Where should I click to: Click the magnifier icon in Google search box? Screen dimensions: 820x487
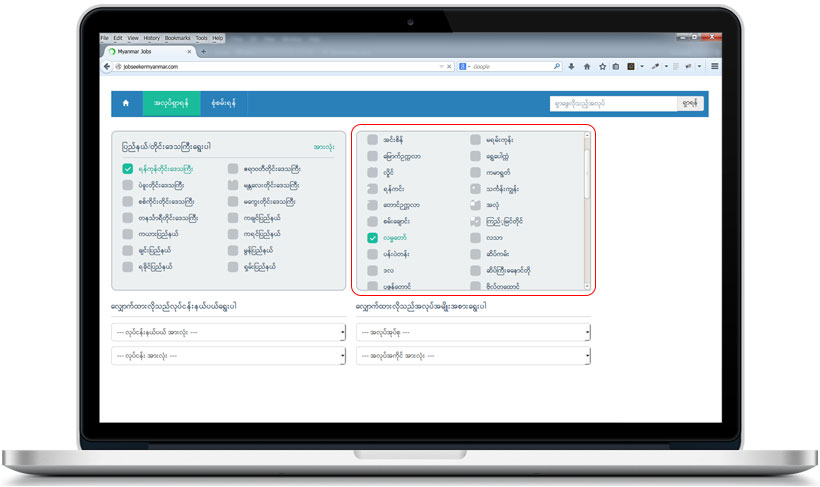tap(557, 66)
